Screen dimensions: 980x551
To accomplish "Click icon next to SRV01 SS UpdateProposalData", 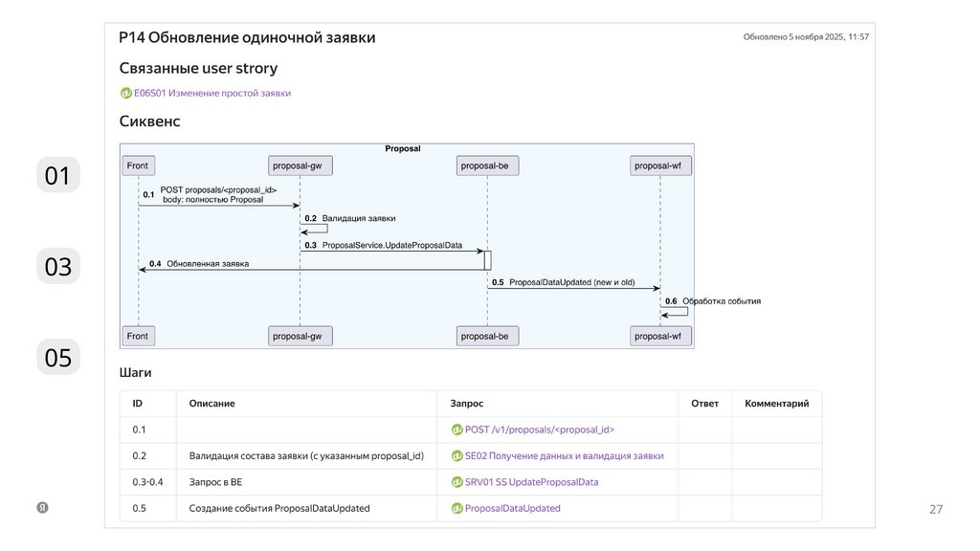I will click(457, 482).
